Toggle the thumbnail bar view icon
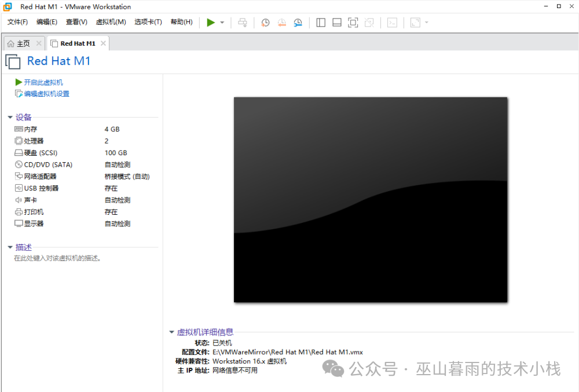 [337, 23]
